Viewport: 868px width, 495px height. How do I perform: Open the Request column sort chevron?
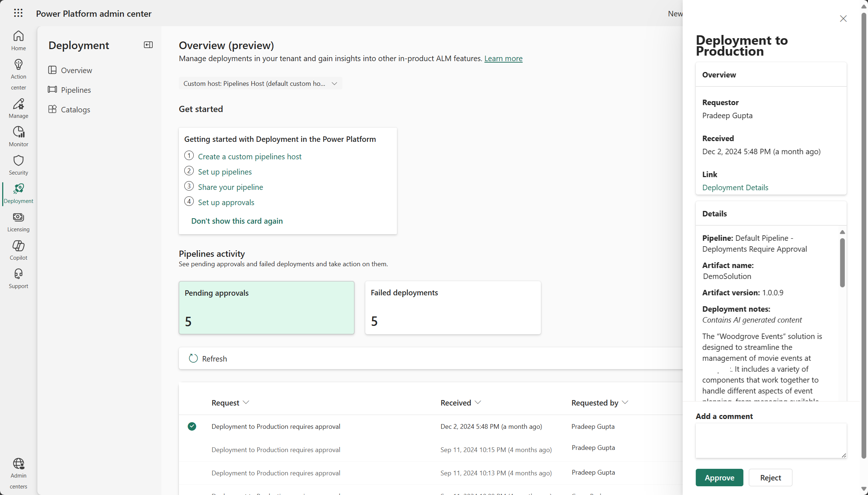coord(246,402)
